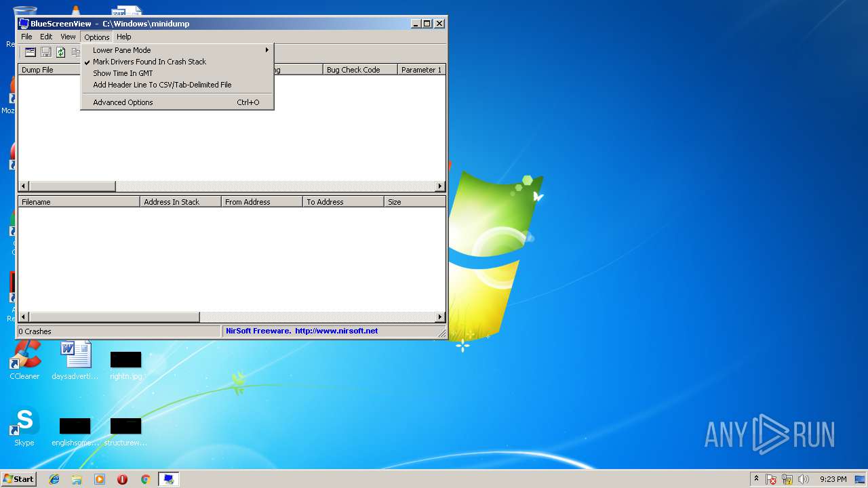Click the Start button

tap(18, 479)
